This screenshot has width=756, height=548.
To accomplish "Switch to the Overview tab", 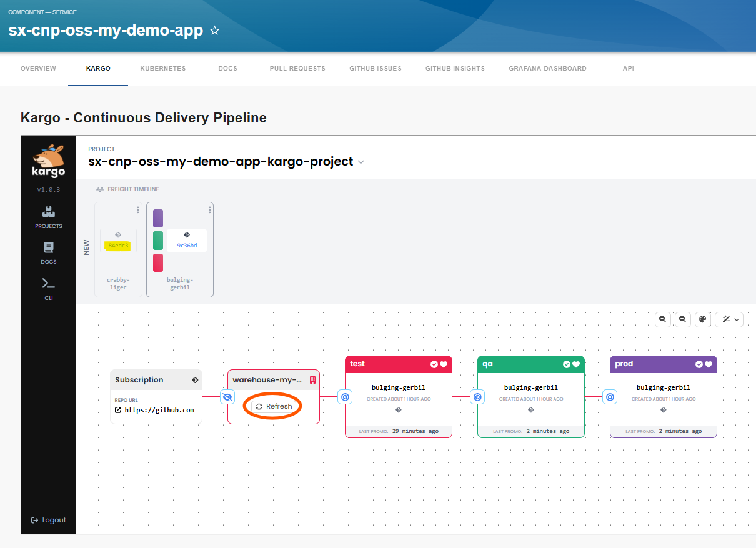I will pos(39,69).
